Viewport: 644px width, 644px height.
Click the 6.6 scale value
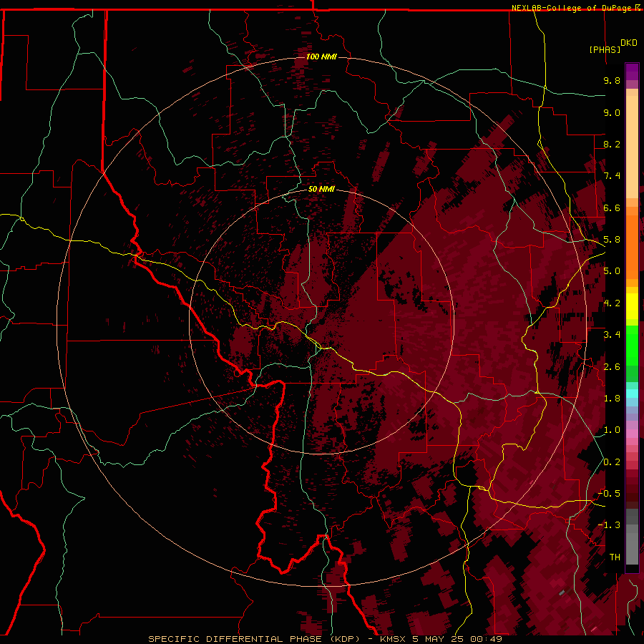point(612,208)
